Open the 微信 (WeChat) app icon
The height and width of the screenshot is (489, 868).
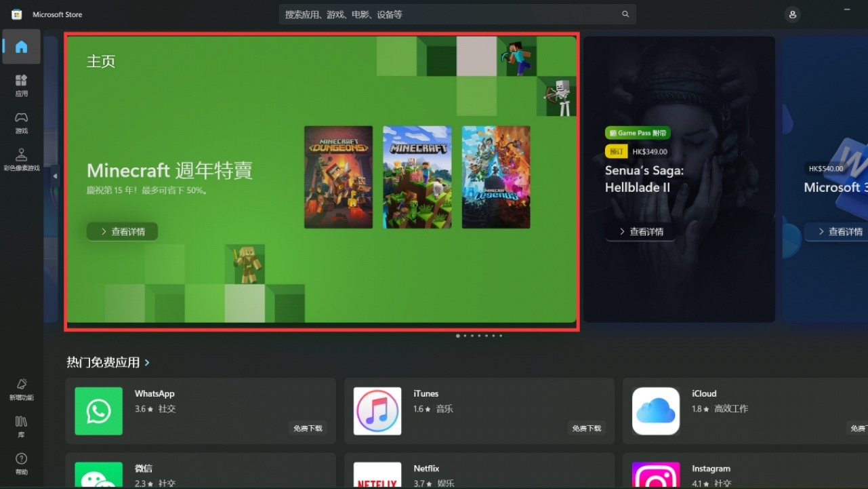[x=99, y=475]
